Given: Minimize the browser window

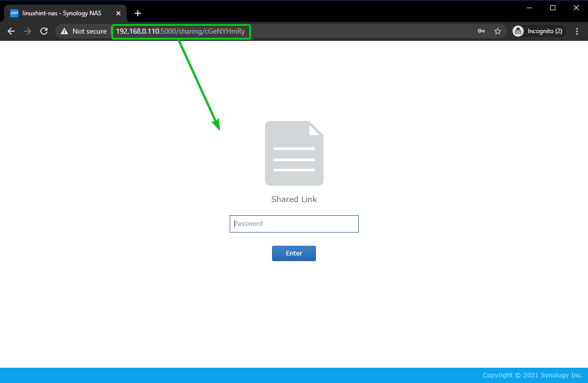Looking at the screenshot, I should [x=529, y=8].
